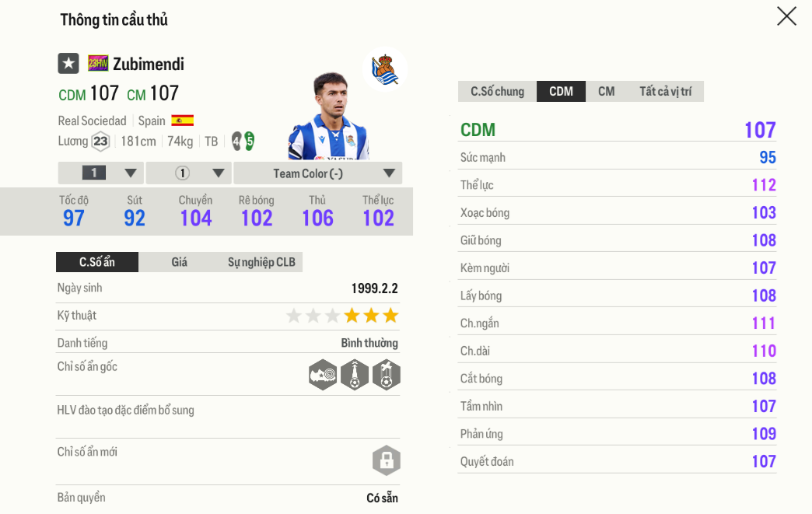812x514 pixels.
Task: Click the 23HW season badge icon
Action: 98,64
